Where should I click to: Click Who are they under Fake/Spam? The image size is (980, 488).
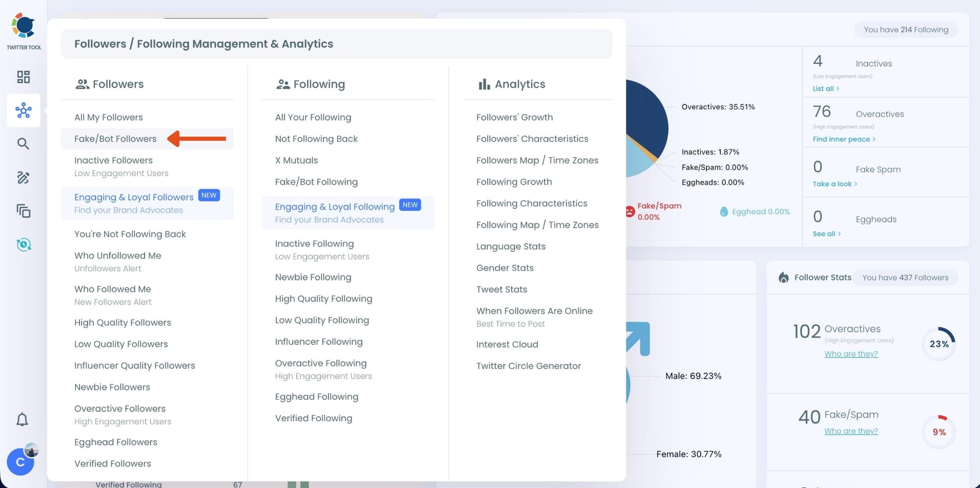[x=851, y=431]
